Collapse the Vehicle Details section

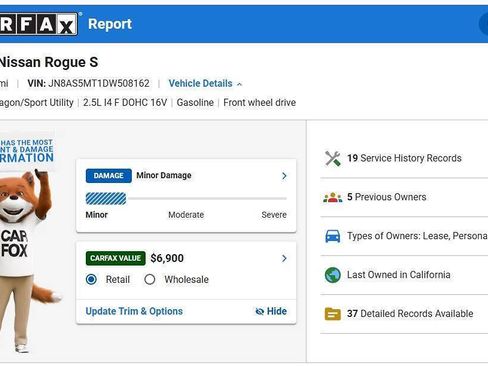[205, 84]
